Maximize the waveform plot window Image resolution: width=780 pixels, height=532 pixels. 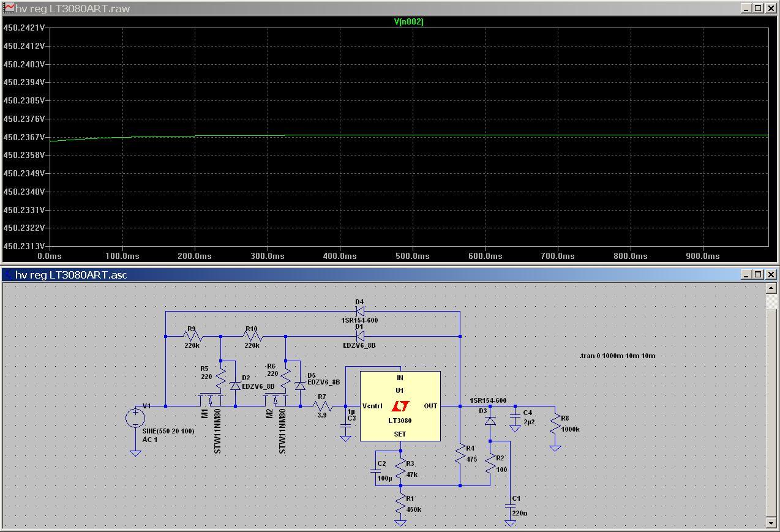pos(758,9)
